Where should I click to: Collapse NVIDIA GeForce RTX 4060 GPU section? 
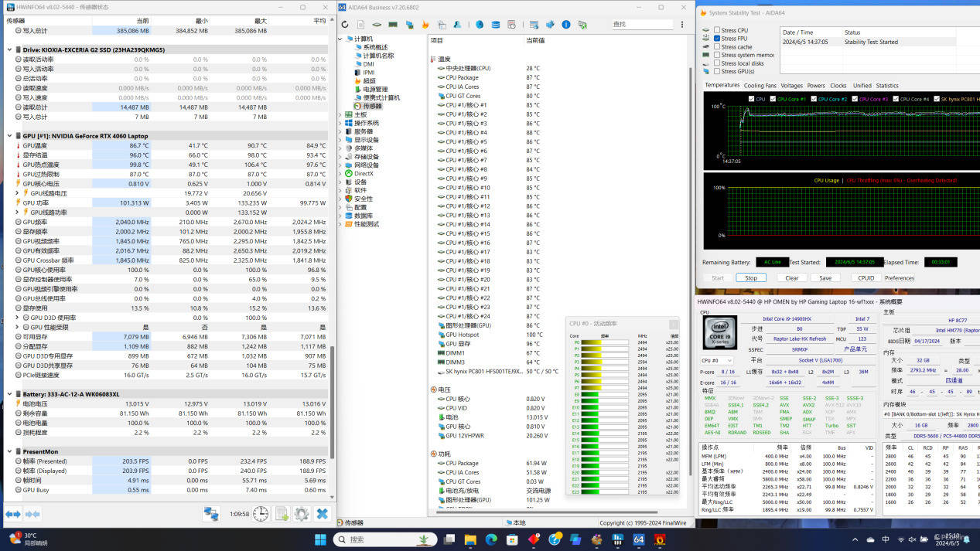click(10, 136)
